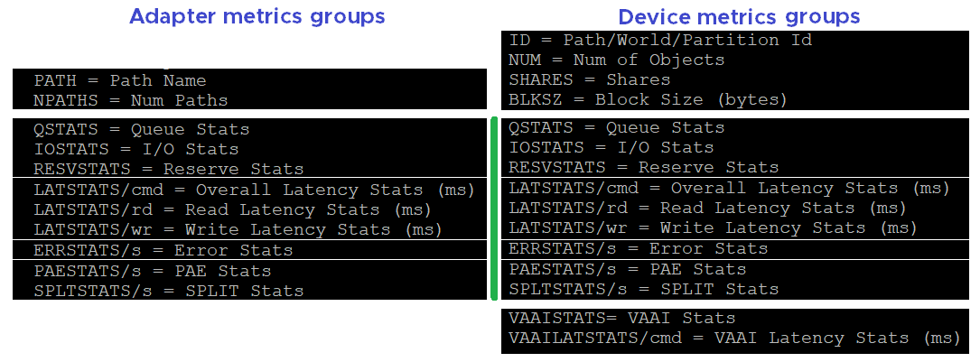Click 'QSTATS = Queue Stats' in Adapter groups
Screen dimensions: 980x362
[x=141, y=130]
